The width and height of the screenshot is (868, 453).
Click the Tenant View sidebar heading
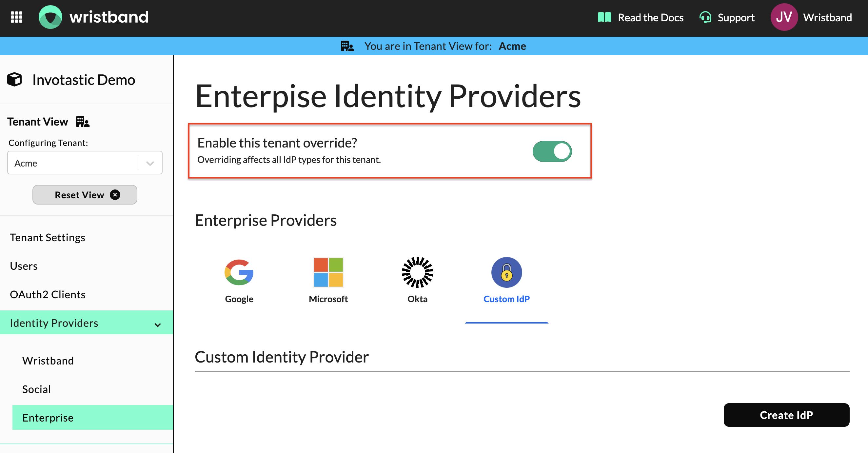[37, 121]
